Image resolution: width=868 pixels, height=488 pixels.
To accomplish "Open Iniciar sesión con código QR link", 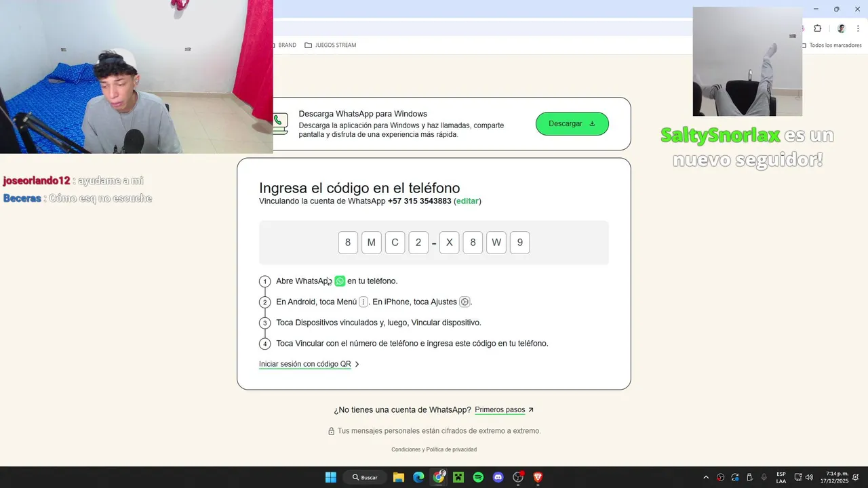I will pyautogui.click(x=304, y=364).
